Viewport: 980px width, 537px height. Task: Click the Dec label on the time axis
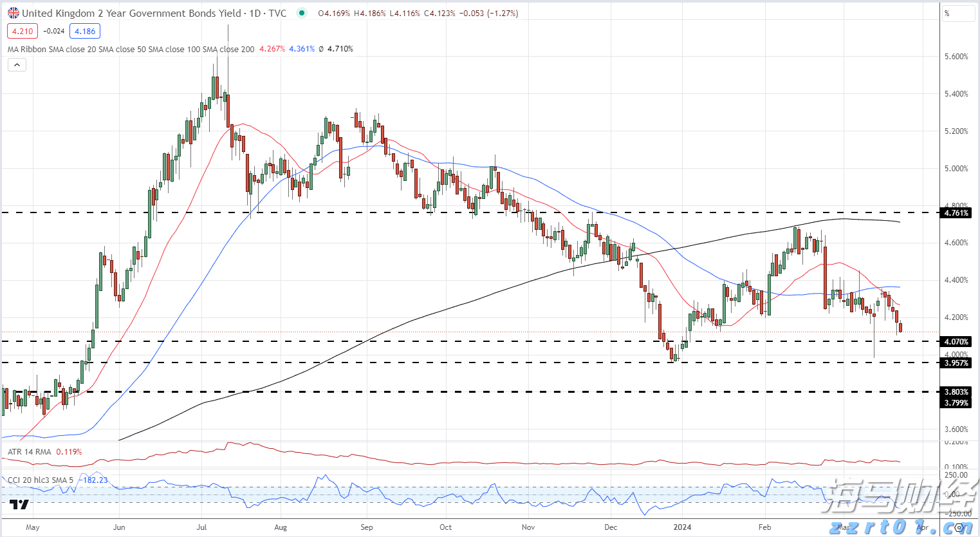611,527
